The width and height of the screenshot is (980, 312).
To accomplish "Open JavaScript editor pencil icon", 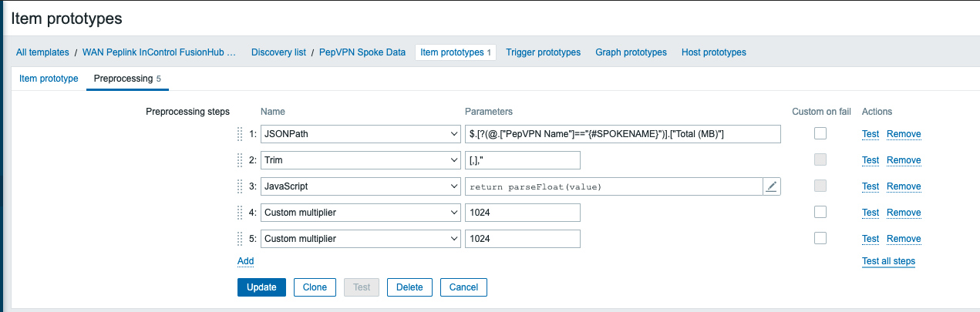I will 772,186.
